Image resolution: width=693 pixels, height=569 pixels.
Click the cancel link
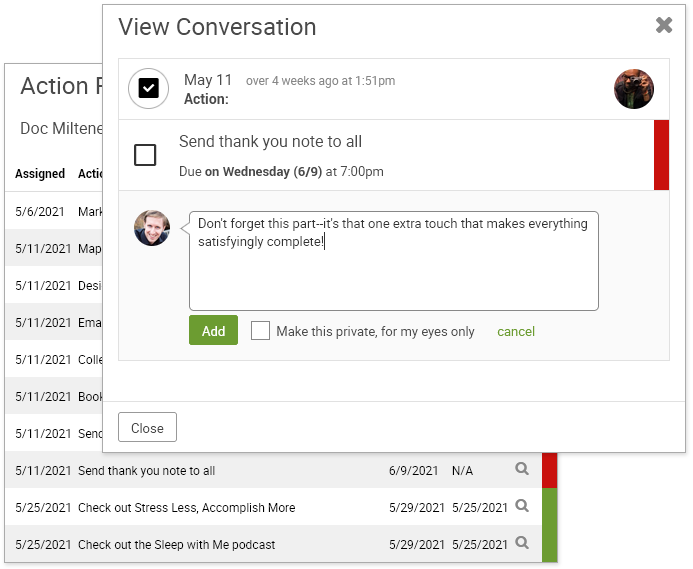click(516, 332)
